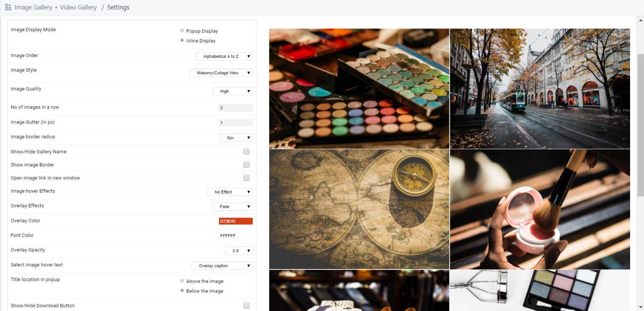Enable Show Image Border checkbox
644x311 pixels.
pos(246,165)
